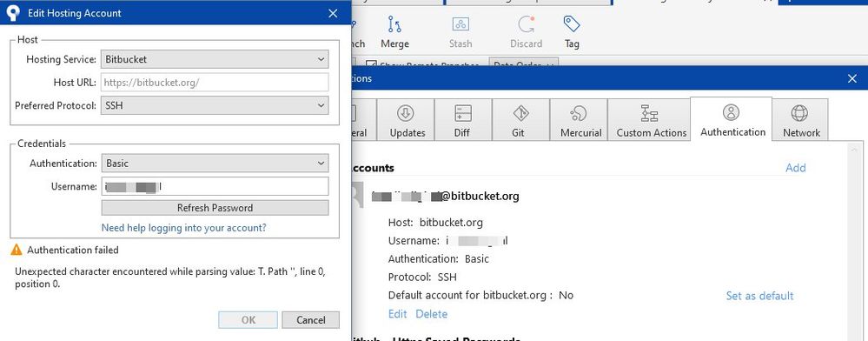The width and height of the screenshot is (868, 341).
Task: Click Add to add an account
Action: click(796, 167)
